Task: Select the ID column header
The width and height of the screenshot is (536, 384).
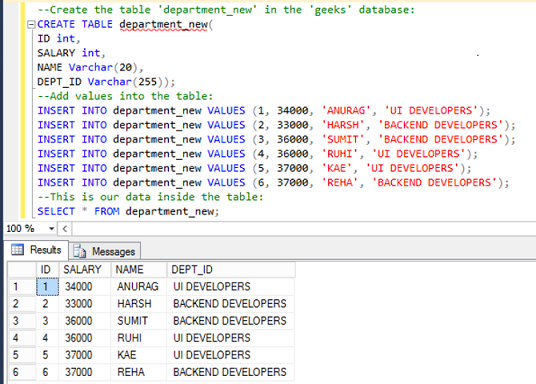Action: pos(48,269)
